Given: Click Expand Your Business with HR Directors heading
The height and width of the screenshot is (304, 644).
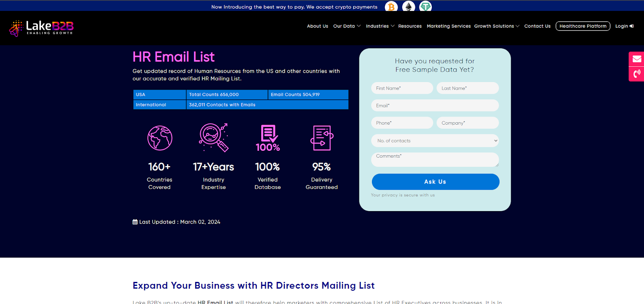Looking at the screenshot, I should tap(254, 286).
